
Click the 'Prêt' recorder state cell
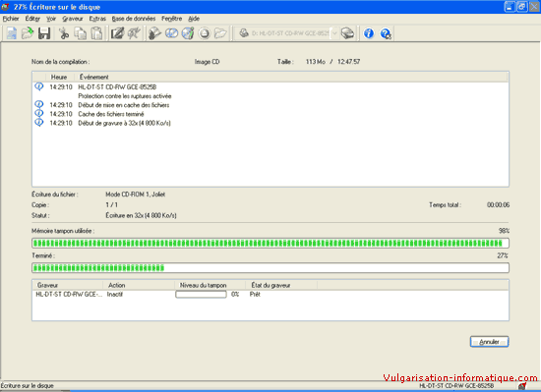(x=255, y=294)
